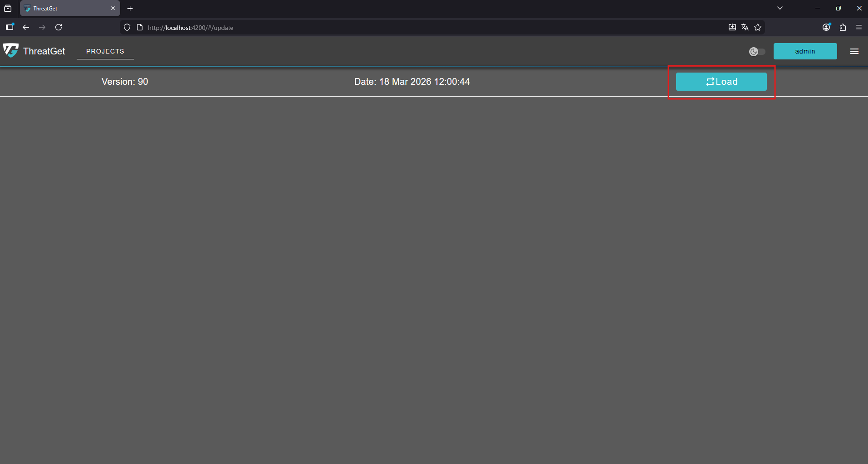This screenshot has width=868, height=464.
Task: Click the install app icon in address bar
Action: click(x=732, y=27)
